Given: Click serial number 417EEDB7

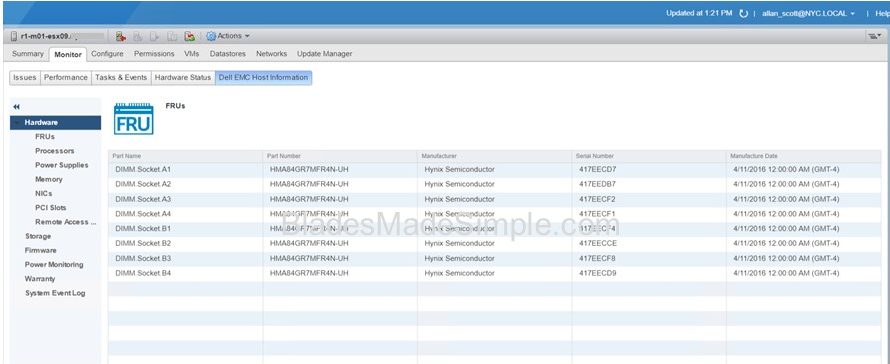Looking at the screenshot, I should (598, 184).
